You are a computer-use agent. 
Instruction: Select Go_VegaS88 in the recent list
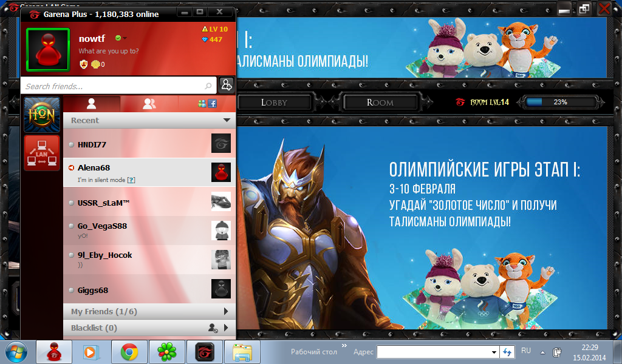(149, 231)
